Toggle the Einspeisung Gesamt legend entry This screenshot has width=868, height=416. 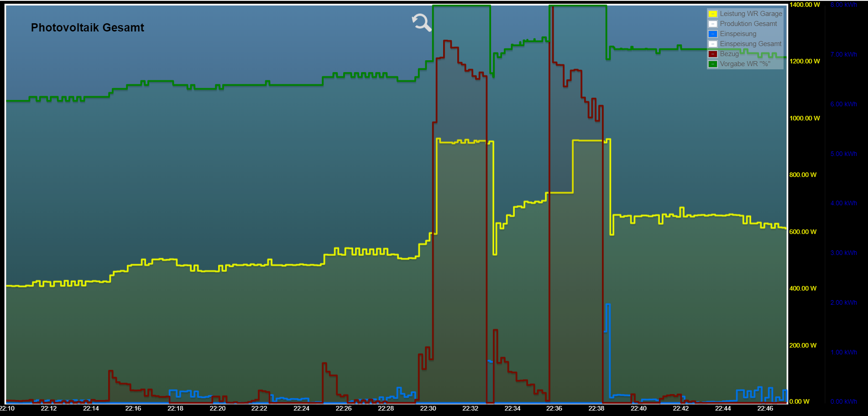745,44
